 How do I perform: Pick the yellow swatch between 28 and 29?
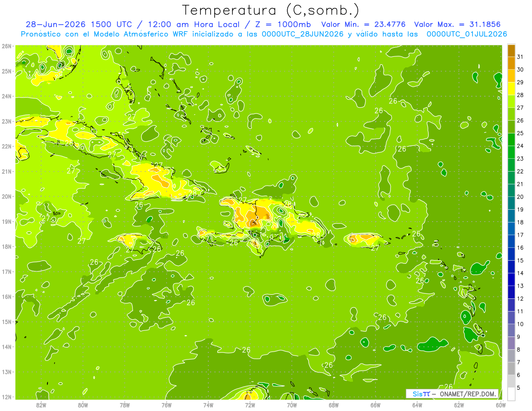tap(511, 89)
